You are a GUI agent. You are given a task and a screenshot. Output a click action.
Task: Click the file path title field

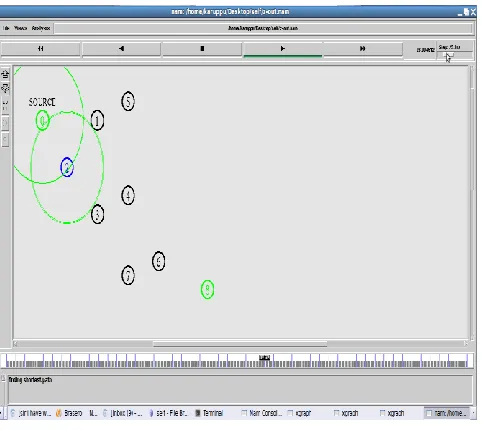(x=263, y=28)
